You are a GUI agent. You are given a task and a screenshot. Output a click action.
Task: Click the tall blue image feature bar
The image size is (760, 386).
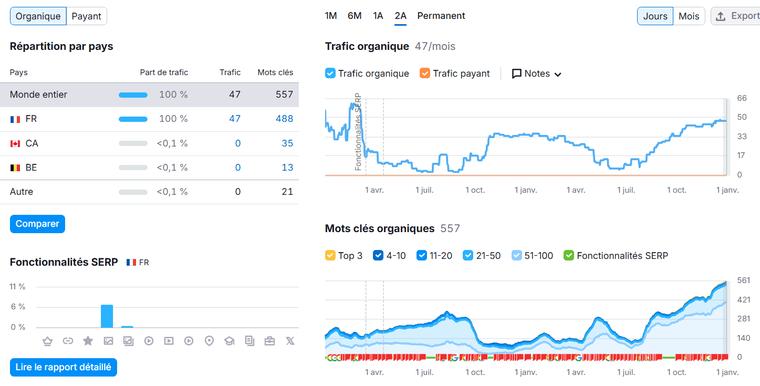tap(107, 316)
